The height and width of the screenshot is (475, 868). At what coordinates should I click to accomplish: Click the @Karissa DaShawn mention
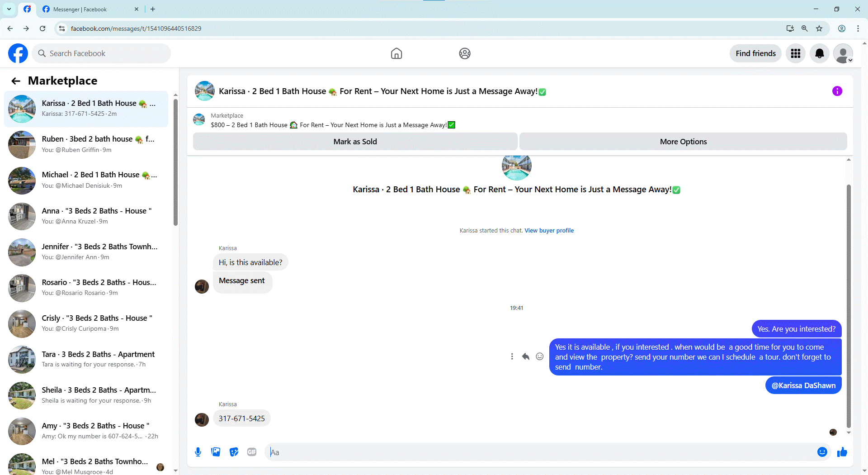click(x=803, y=385)
